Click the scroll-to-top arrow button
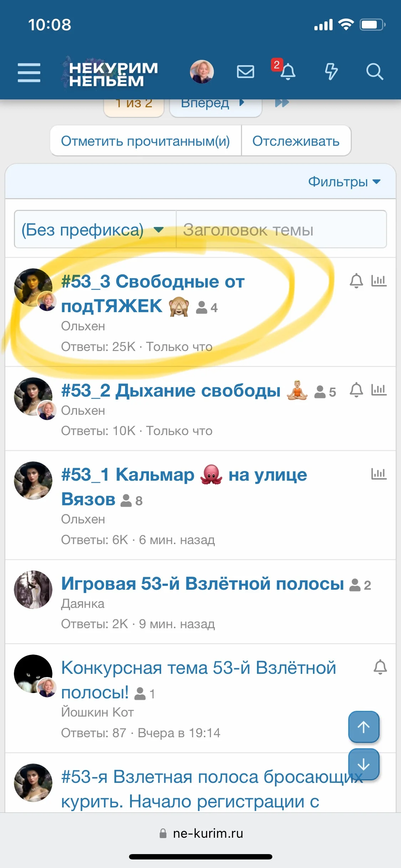The image size is (401, 868). 364,727
